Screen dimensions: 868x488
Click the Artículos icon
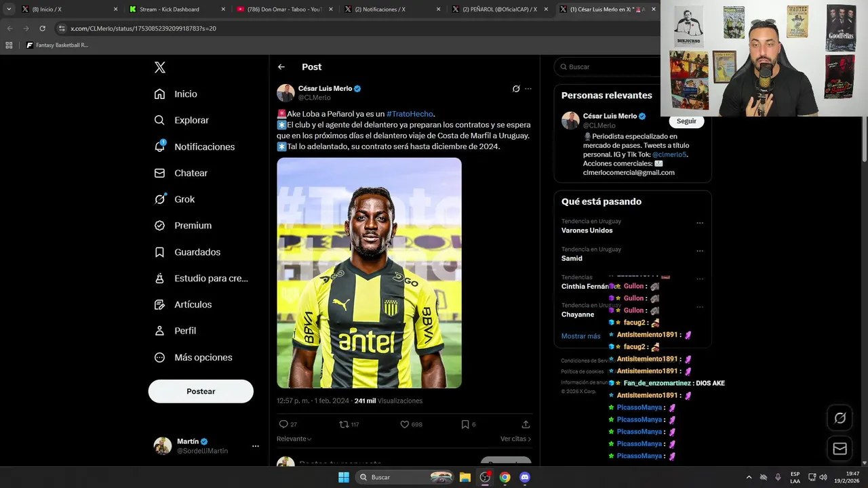tap(159, 304)
